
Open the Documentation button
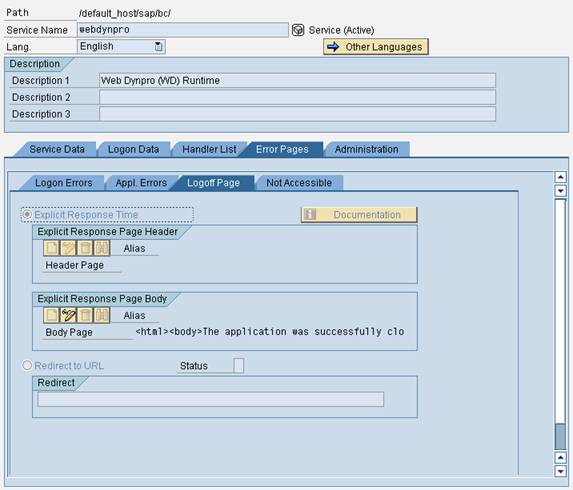(x=359, y=214)
